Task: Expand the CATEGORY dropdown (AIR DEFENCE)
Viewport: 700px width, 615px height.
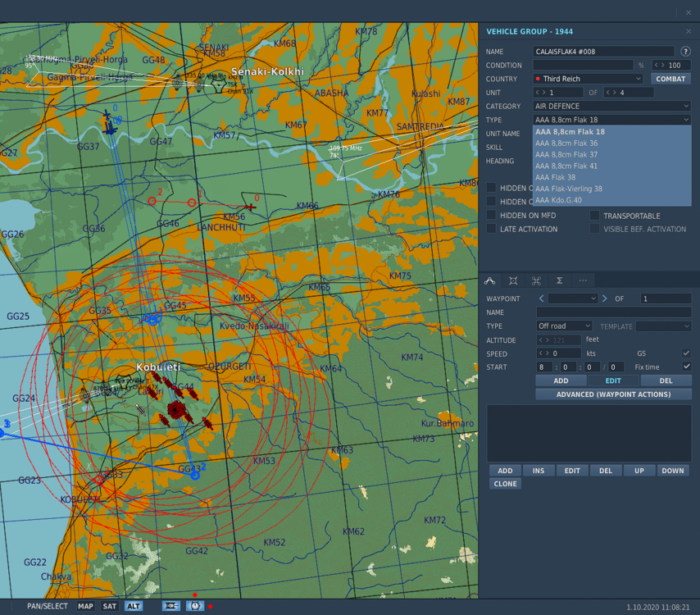Action: point(611,106)
